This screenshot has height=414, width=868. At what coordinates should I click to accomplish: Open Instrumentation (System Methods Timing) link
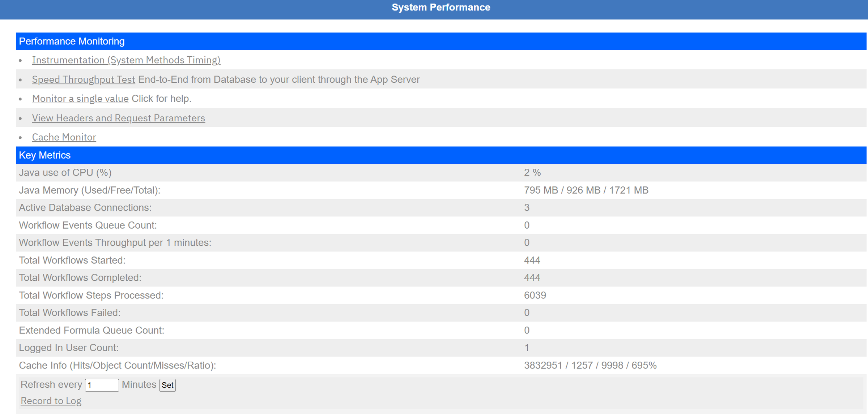(126, 60)
